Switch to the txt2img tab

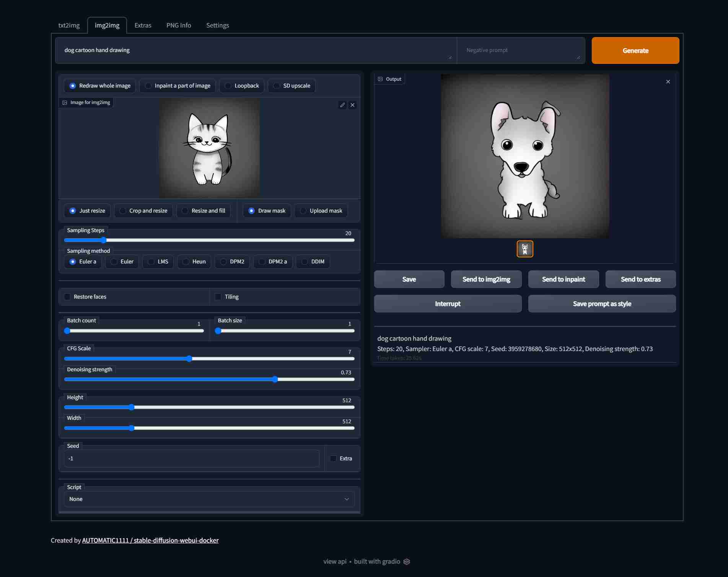click(x=69, y=25)
